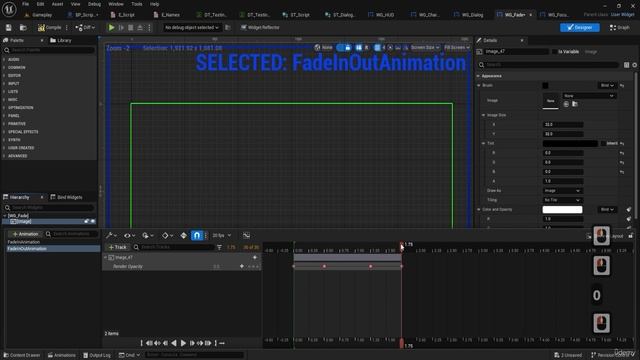Toggle the Tint Inherit checkbox
Screen dimensions: 640x360
pos(603,144)
